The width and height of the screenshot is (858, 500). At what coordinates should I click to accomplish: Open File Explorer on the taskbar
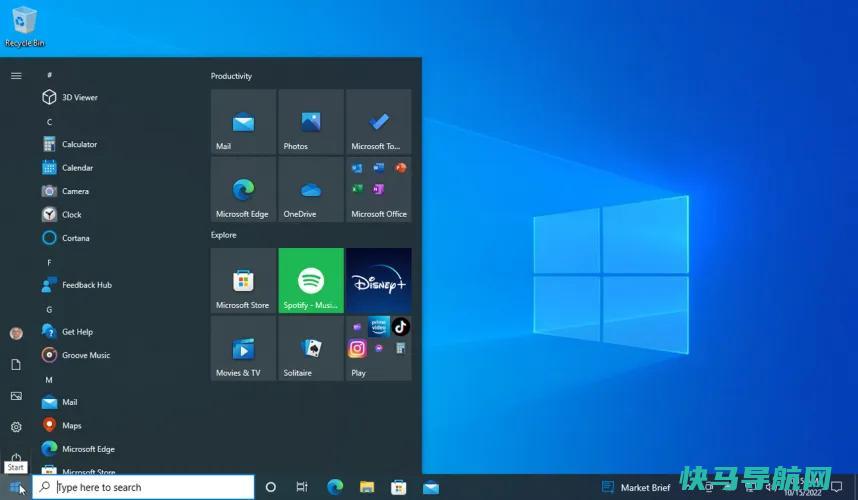click(x=367, y=487)
